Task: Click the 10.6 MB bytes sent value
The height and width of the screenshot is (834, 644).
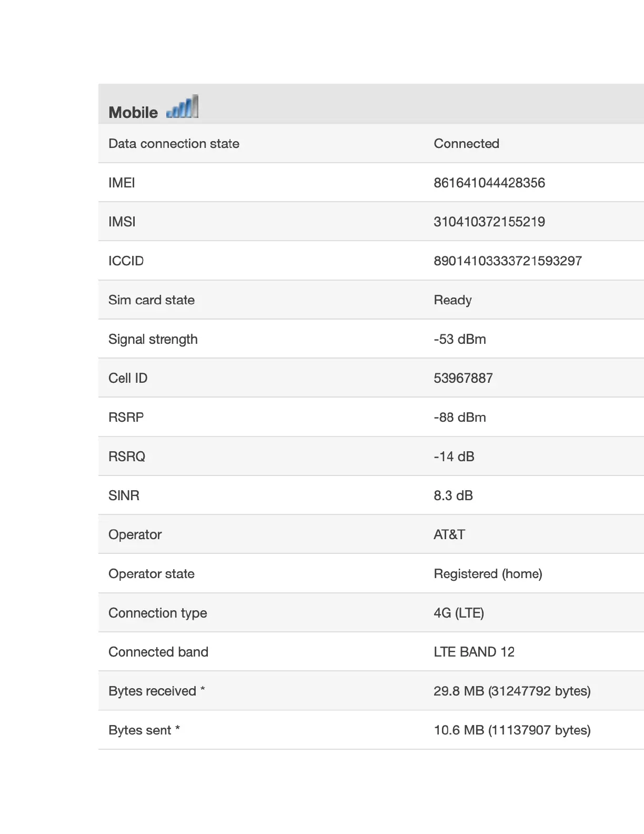Action: point(512,730)
